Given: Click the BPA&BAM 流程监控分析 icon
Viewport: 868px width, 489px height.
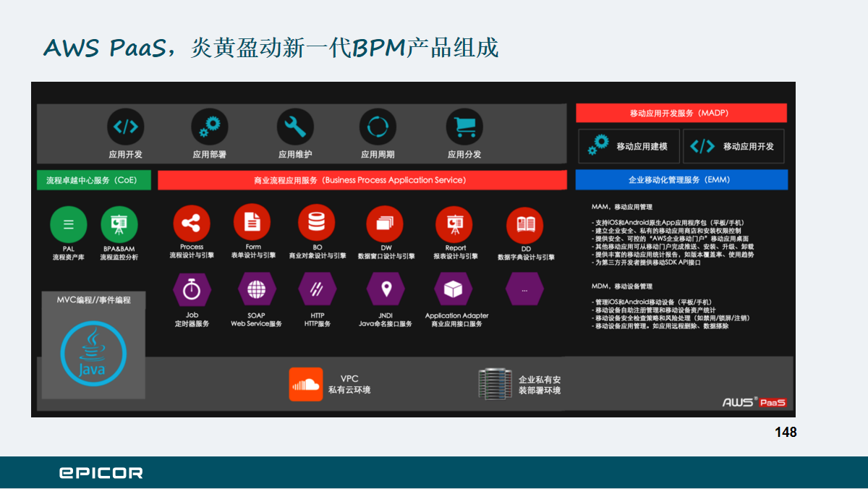Looking at the screenshot, I should tap(119, 224).
